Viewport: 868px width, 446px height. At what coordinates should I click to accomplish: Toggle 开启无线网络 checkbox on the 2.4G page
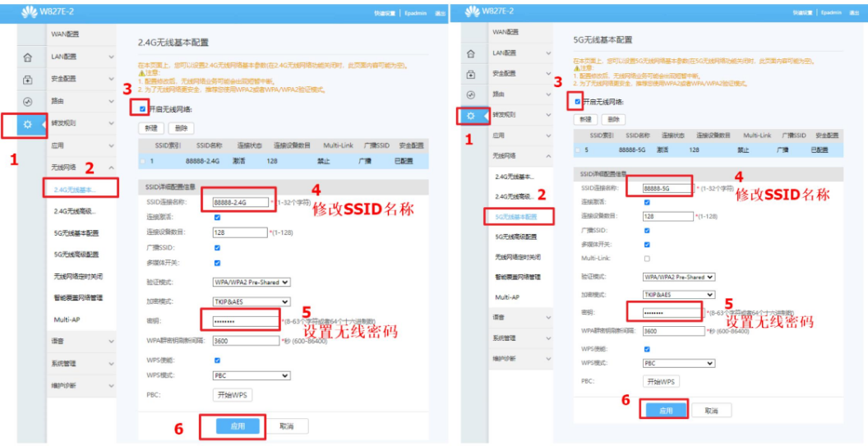[x=143, y=108]
